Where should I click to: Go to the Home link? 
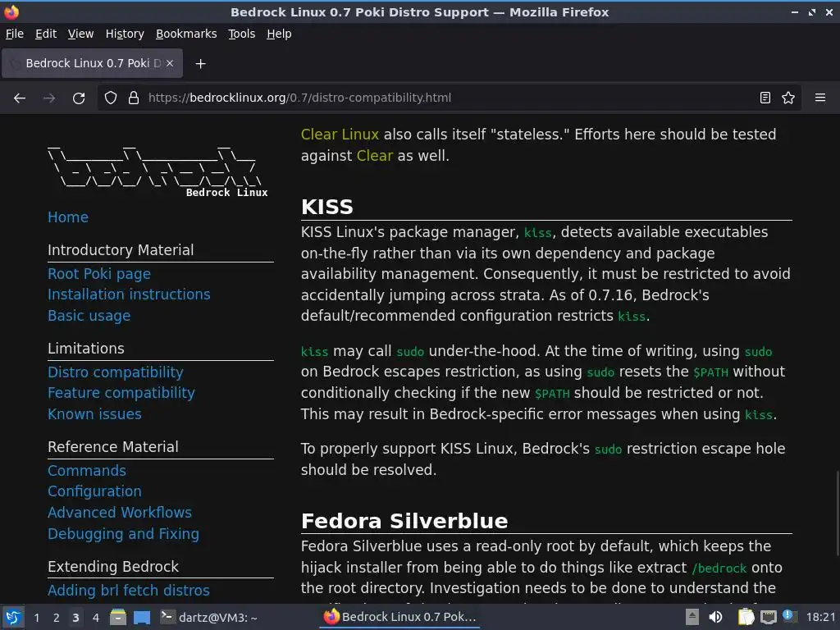click(x=68, y=217)
